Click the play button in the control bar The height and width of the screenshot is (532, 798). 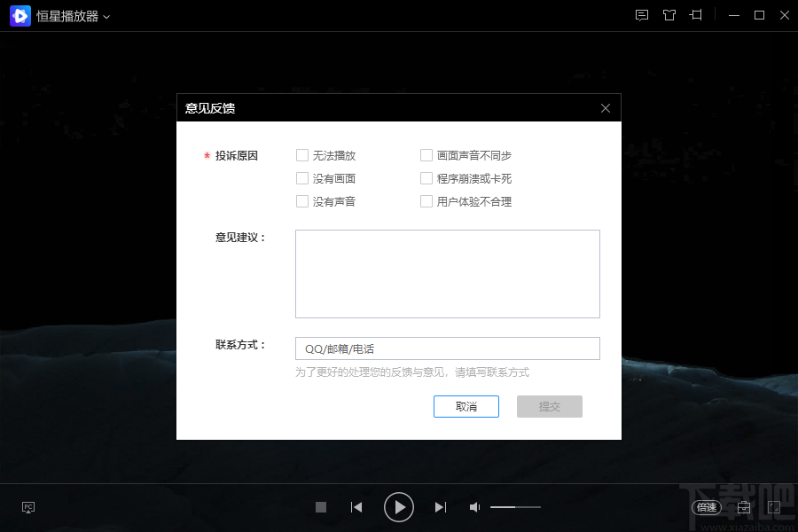398,507
